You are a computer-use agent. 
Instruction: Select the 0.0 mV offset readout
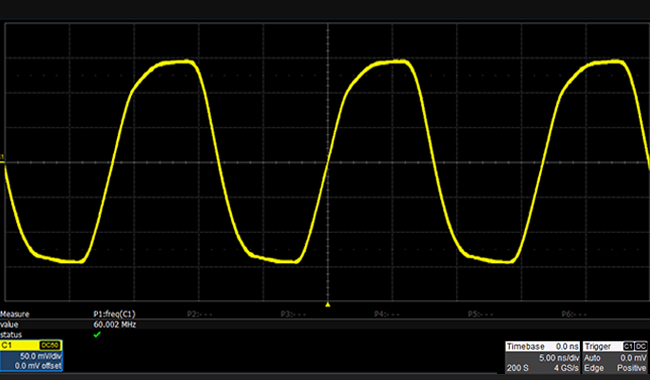[x=38, y=366]
